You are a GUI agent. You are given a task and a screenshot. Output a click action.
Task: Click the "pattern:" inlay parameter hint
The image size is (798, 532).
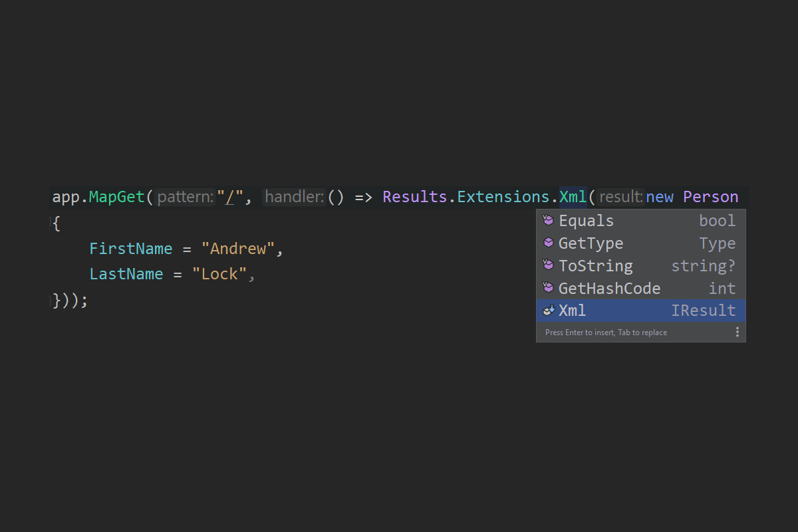click(x=186, y=198)
